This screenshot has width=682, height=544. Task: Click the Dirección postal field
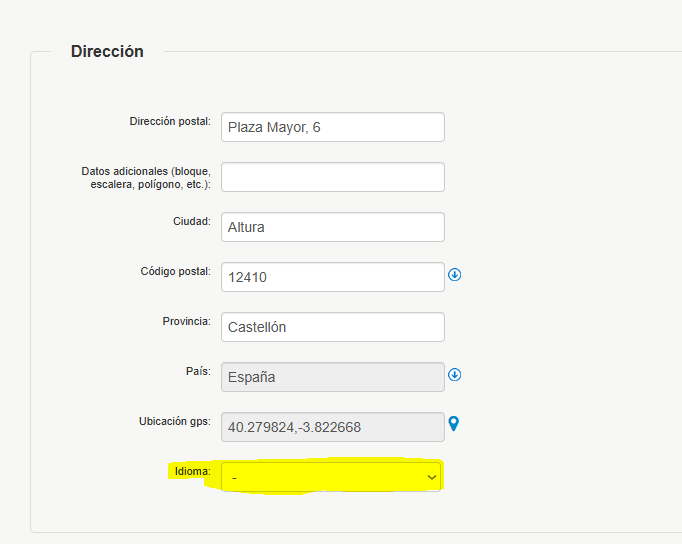[333, 127]
